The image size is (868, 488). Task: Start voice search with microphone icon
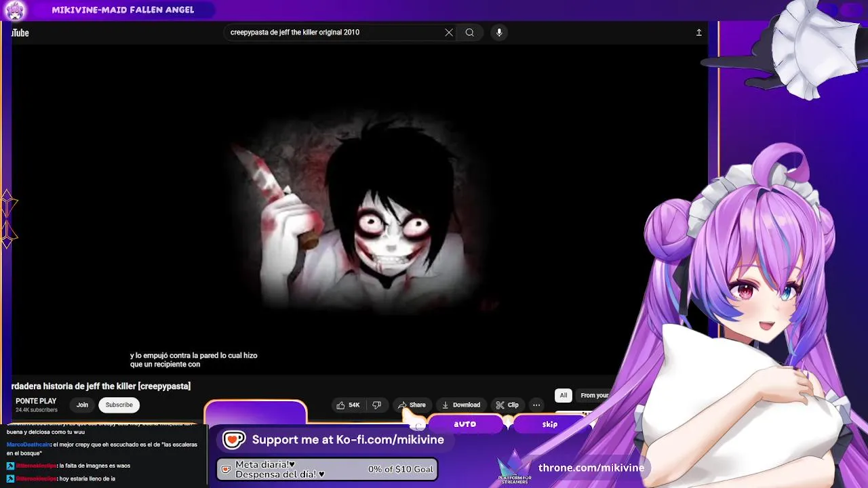point(499,33)
